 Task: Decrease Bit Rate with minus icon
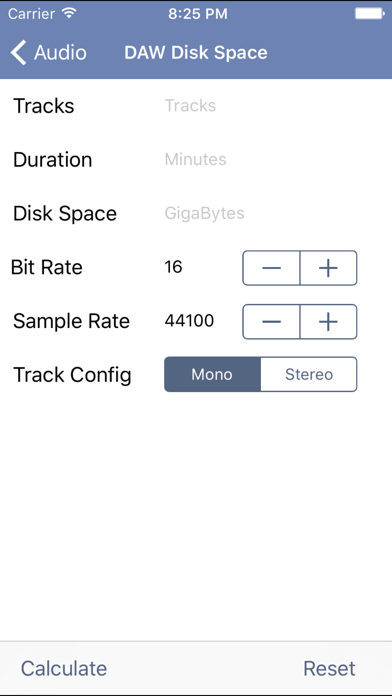tap(271, 268)
